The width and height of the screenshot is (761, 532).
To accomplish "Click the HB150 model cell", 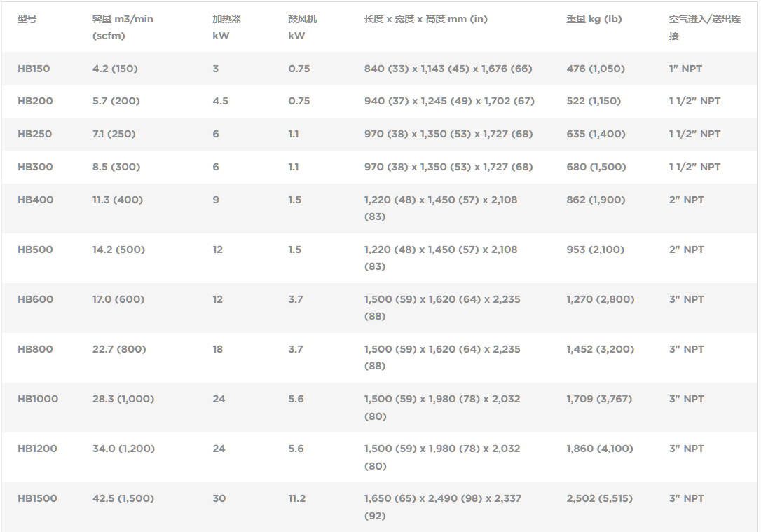I will tap(34, 69).
